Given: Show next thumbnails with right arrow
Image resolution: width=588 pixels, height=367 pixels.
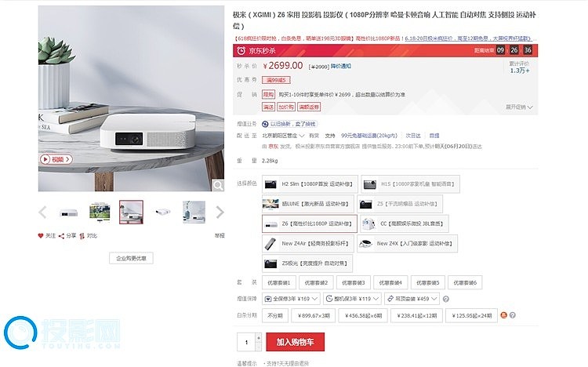Looking at the screenshot, I should [220, 213].
